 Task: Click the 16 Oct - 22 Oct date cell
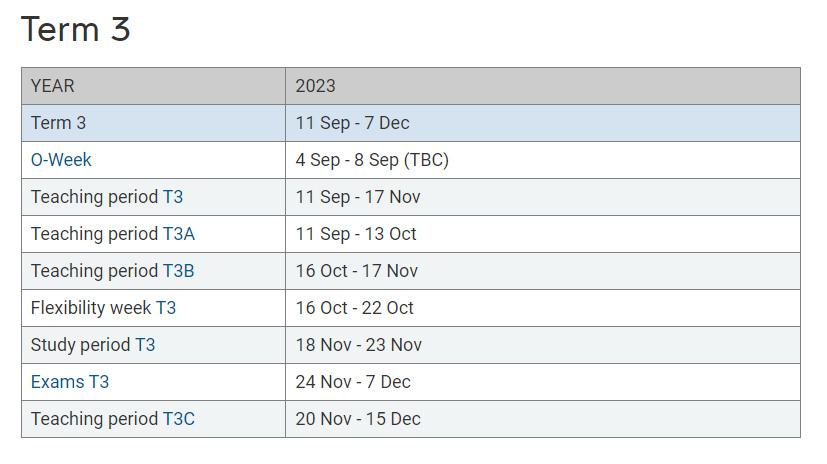pos(543,307)
